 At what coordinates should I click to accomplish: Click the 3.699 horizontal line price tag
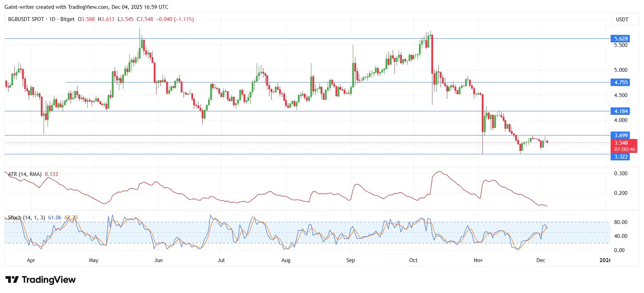[x=620, y=135]
